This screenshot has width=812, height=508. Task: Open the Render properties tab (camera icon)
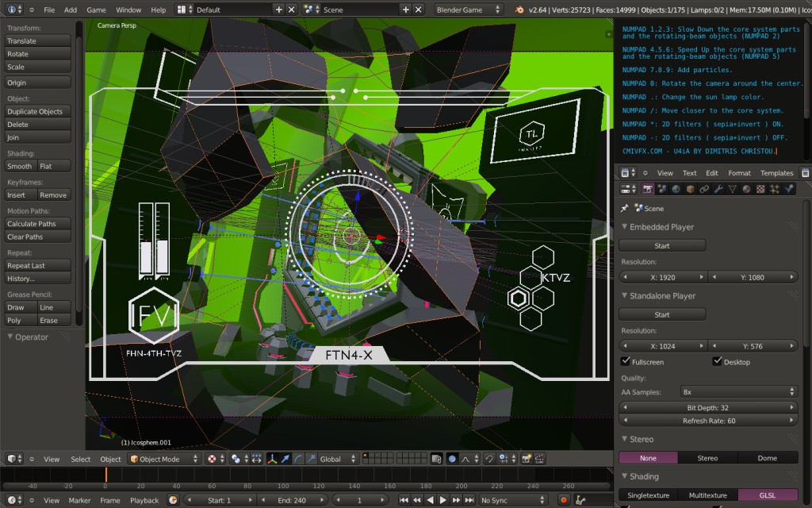pyautogui.click(x=648, y=188)
